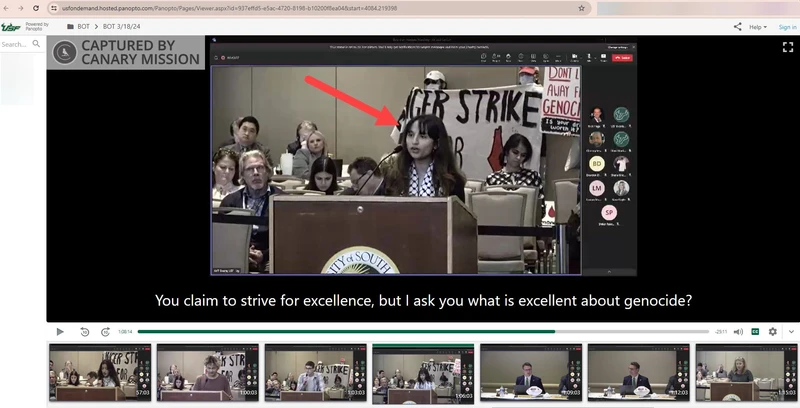The image size is (800, 408).
Task: Mute the video volume
Action: pos(738,331)
